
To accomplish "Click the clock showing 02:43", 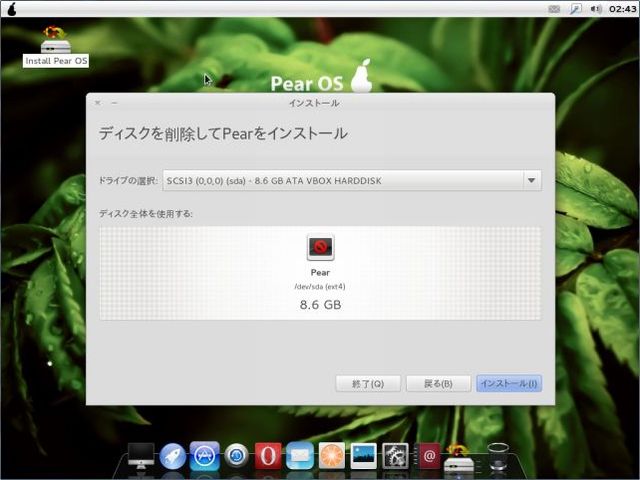I will (x=621, y=8).
